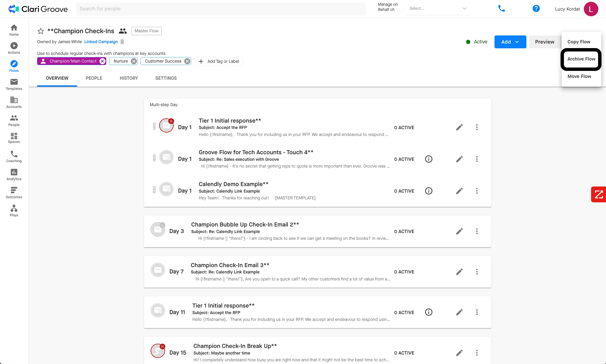Show info for Groove Flow Tech Accounts step
The height and width of the screenshot is (364, 606).
428,159
